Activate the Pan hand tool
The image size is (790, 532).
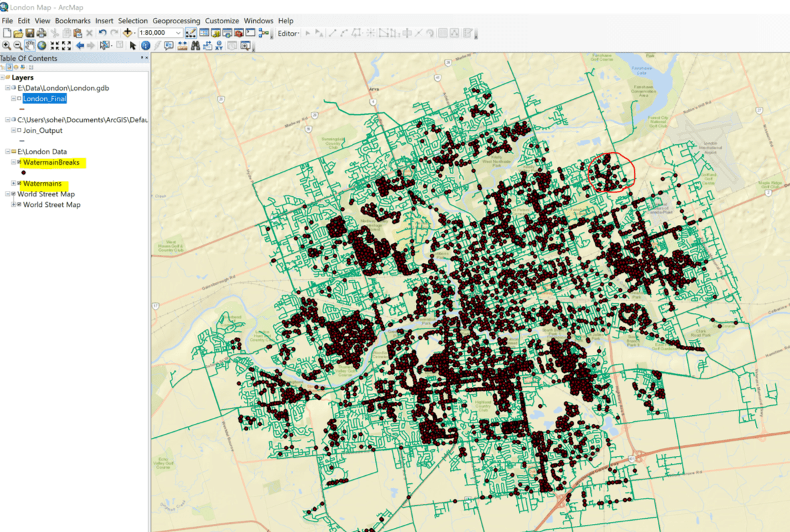tap(30, 46)
